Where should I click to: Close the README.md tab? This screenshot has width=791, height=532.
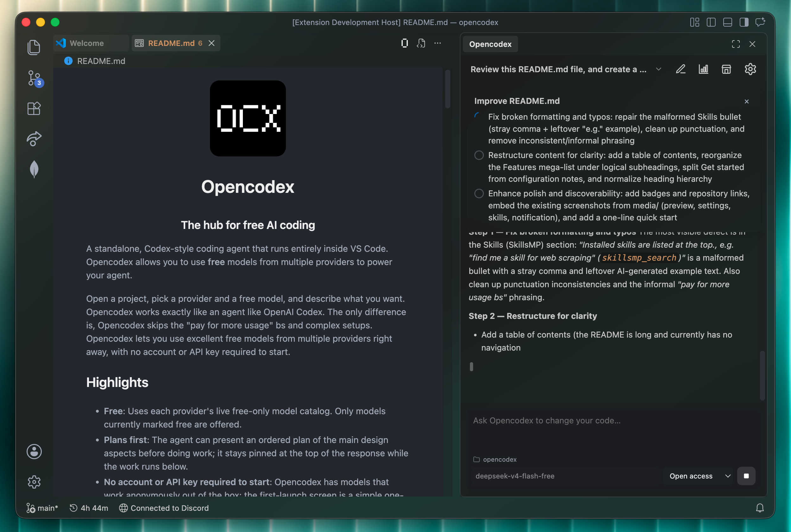point(212,43)
